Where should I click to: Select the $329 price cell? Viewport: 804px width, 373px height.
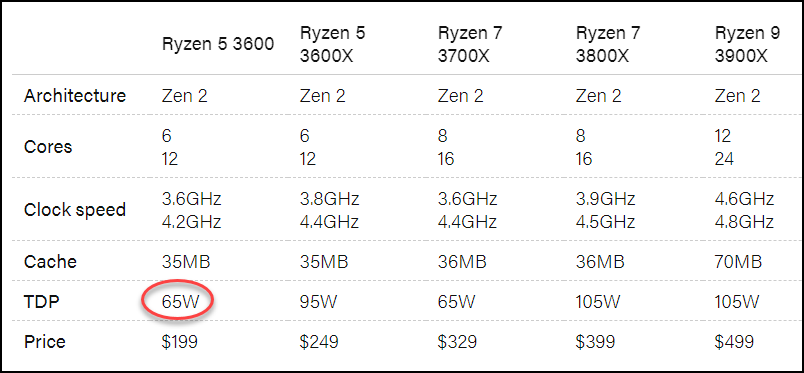pyautogui.click(x=457, y=341)
